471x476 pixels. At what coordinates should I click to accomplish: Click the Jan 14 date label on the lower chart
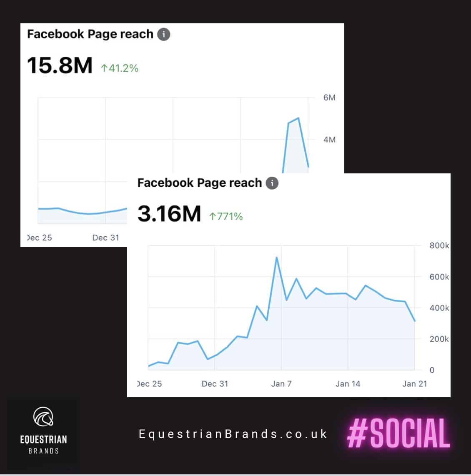point(348,384)
